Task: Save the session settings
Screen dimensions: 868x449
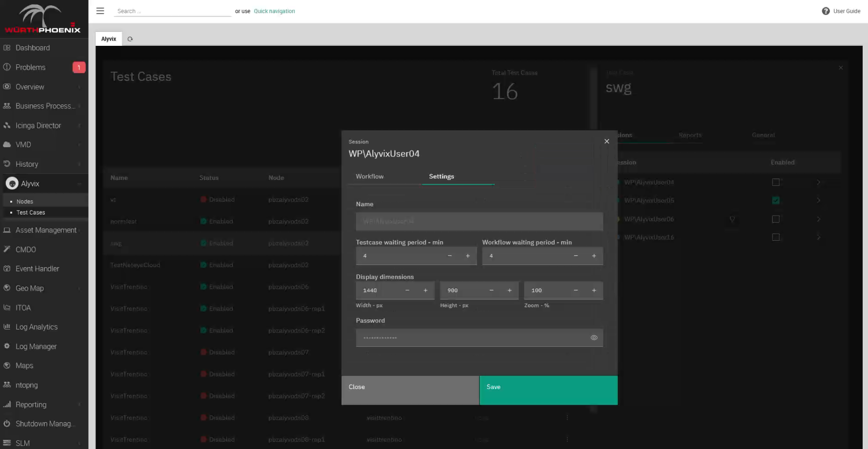Action: point(548,390)
